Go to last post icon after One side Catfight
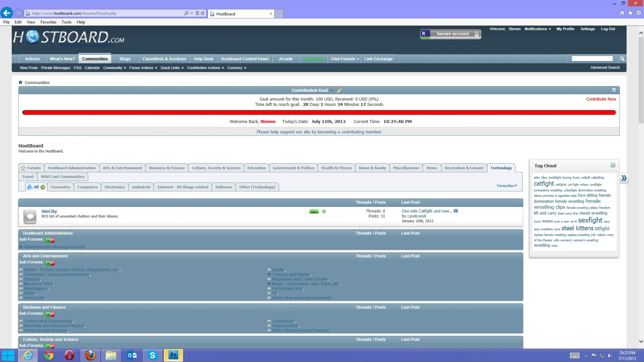Screen dimensions: 644x362 click(x=456, y=211)
